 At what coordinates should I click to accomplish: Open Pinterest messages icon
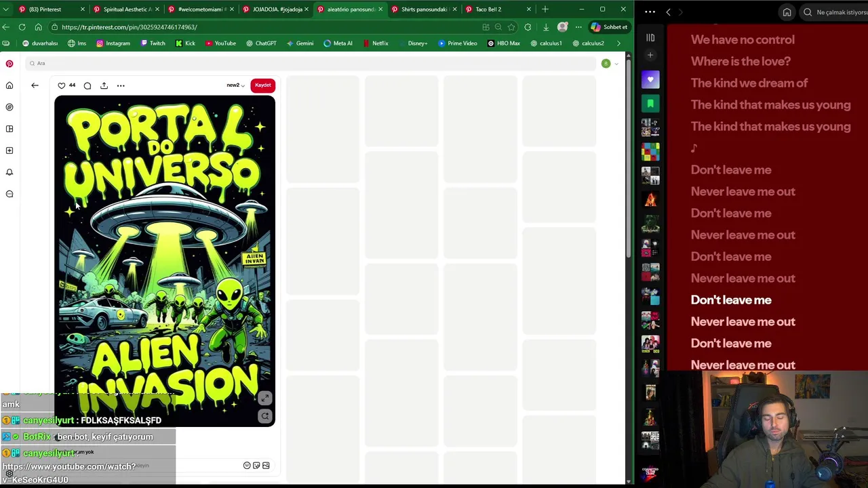pos(9,194)
